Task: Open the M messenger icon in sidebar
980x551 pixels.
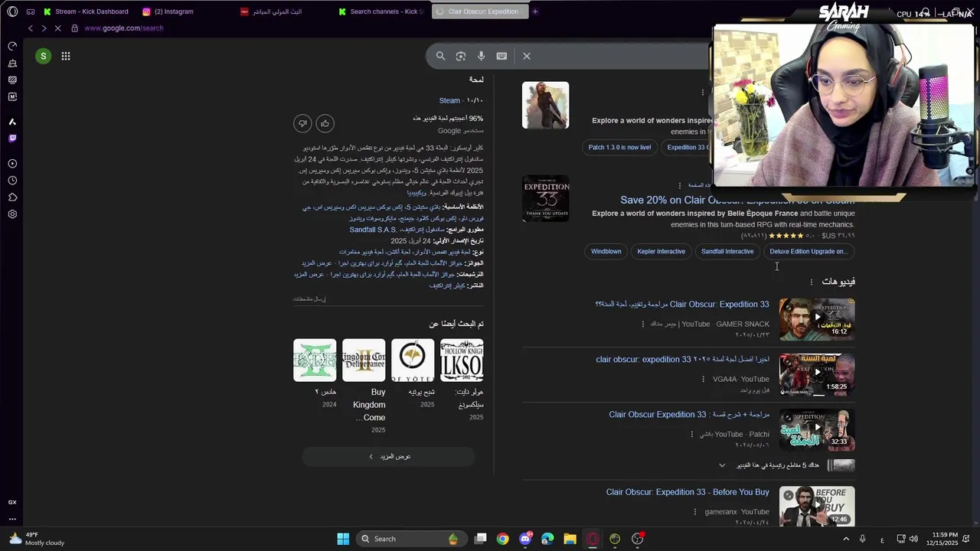Action: [12, 96]
